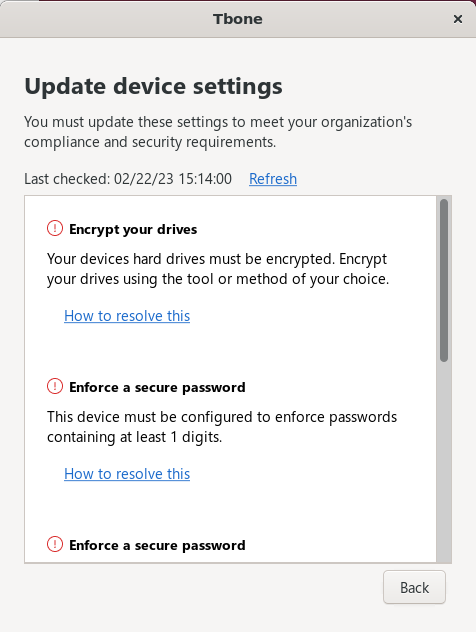Click the Update device settings heading
This screenshot has width=476, height=632.
coord(154,86)
